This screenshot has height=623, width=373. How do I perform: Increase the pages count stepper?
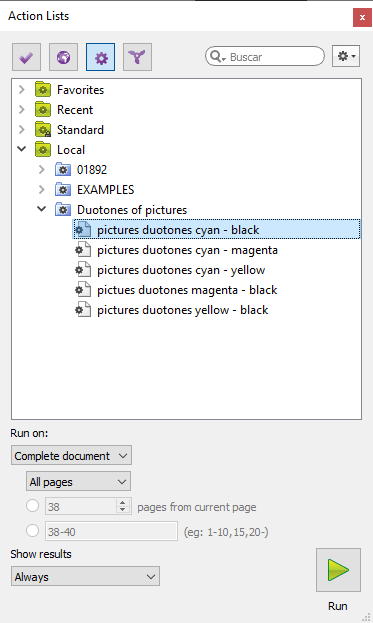123,503
